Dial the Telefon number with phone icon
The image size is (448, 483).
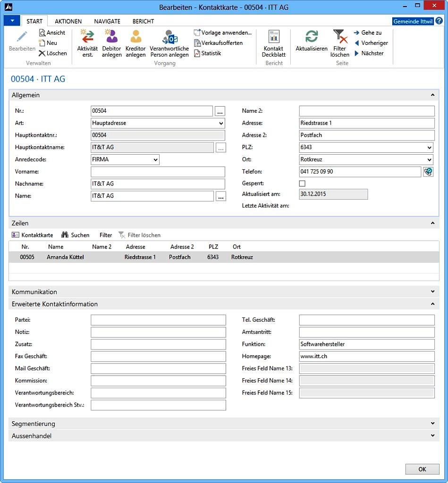tap(428, 172)
